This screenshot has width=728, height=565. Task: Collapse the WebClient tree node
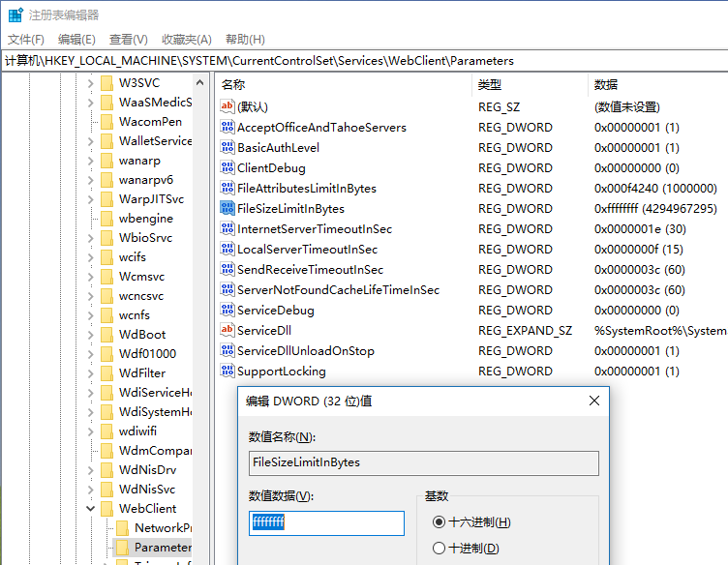[91, 509]
